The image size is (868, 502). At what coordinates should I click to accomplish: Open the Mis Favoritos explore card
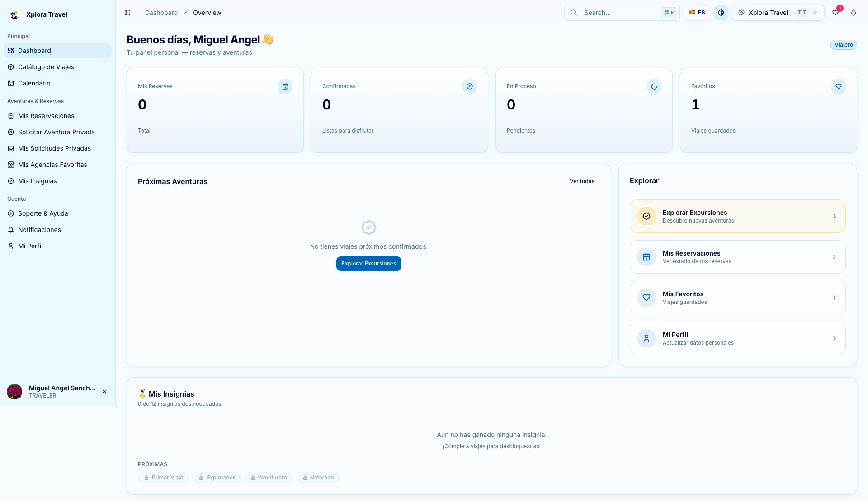[x=738, y=298]
